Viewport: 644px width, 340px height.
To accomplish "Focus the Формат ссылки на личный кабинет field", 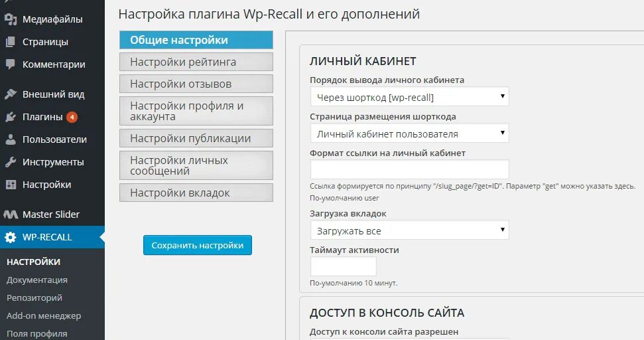I will pos(409,169).
